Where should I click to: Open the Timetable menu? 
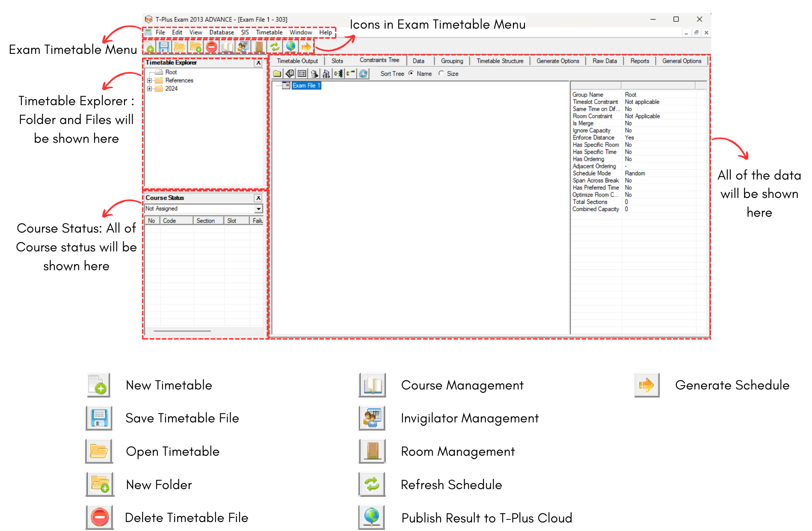click(x=269, y=32)
